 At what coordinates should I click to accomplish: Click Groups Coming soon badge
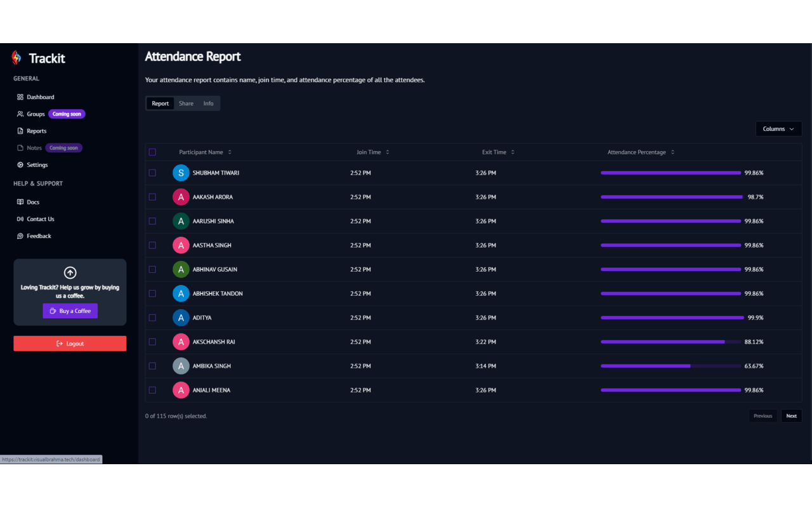tap(67, 114)
